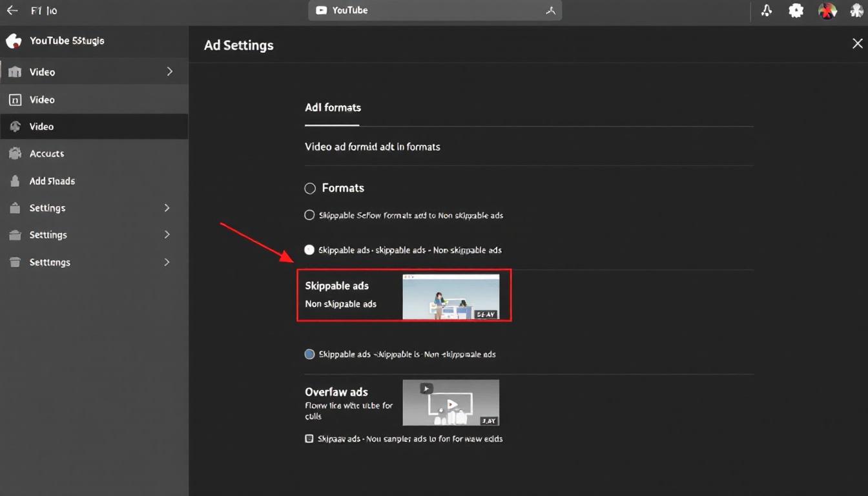Select the Skippable ads option in red box
This screenshot has width=868, height=496.
pos(404,295)
